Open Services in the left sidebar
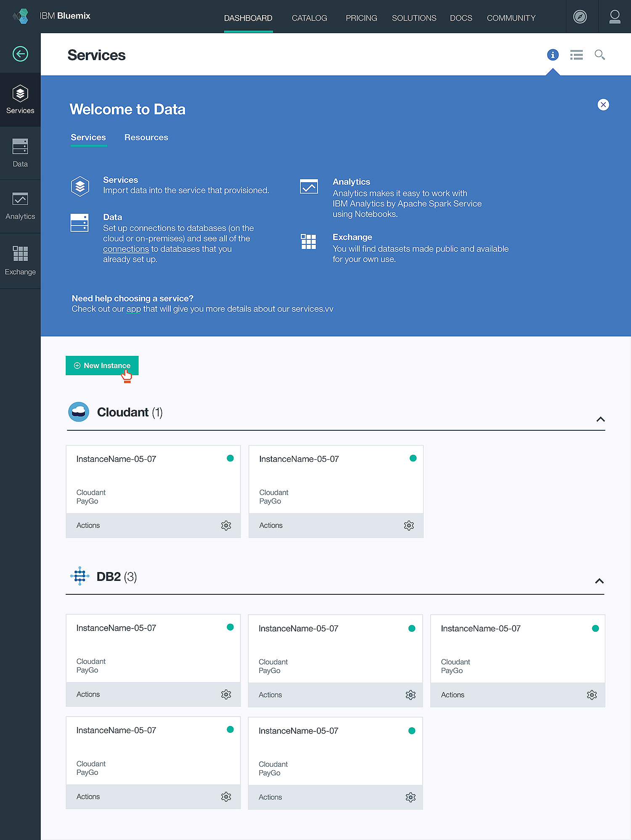 (20, 100)
